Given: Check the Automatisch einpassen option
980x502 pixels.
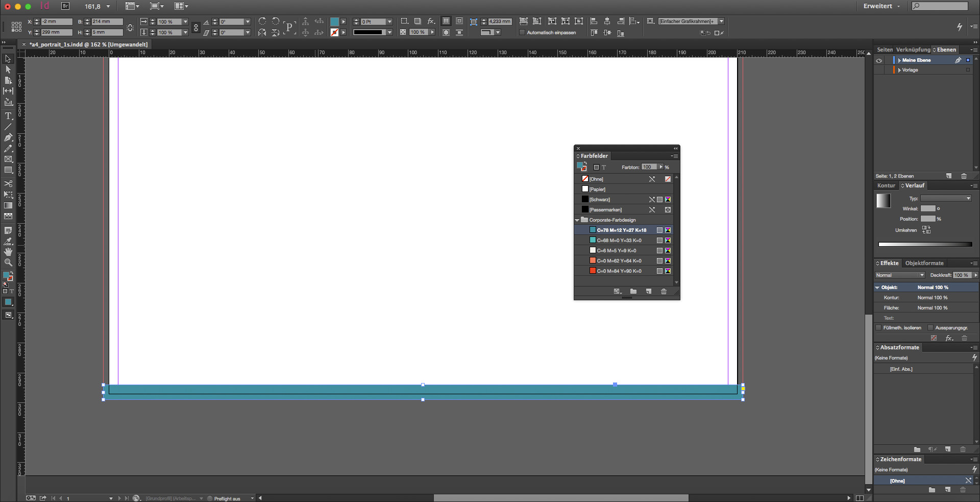Looking at the screenshot, I should pos(522,33).
